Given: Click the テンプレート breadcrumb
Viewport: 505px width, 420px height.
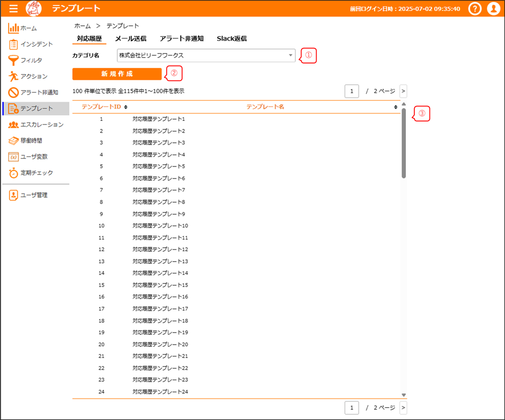Looking at the screenshot, I should coord(123,26).
